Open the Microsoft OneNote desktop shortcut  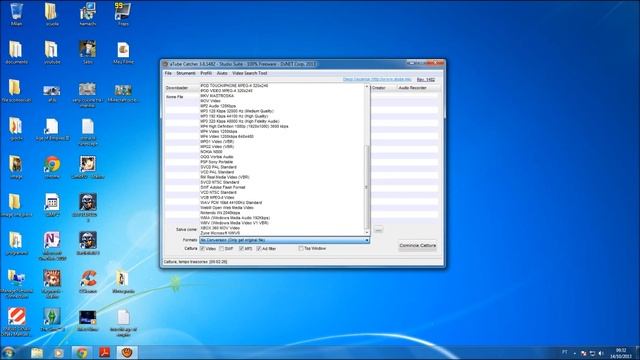pos(52,246)
